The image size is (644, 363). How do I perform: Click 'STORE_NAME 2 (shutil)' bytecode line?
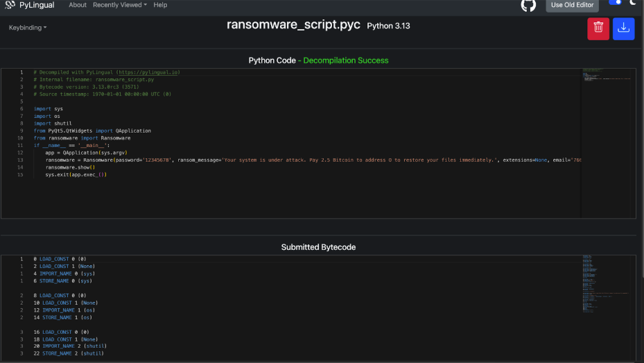coord(69,353)
